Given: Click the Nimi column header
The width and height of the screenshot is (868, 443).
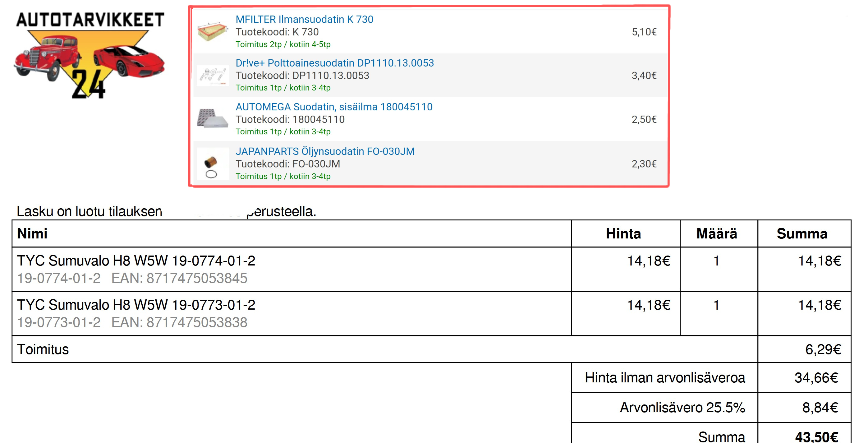Looking at the screenshot, I should (x=32, y=234).
